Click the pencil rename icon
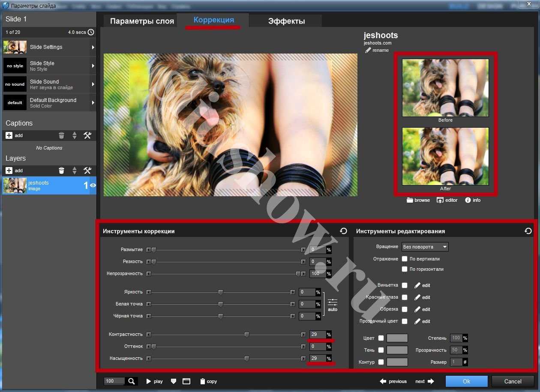 [368, 50]
